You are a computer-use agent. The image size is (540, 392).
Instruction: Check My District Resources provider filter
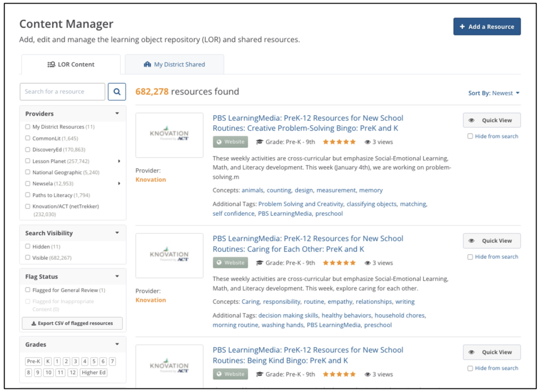pos(27,127)
